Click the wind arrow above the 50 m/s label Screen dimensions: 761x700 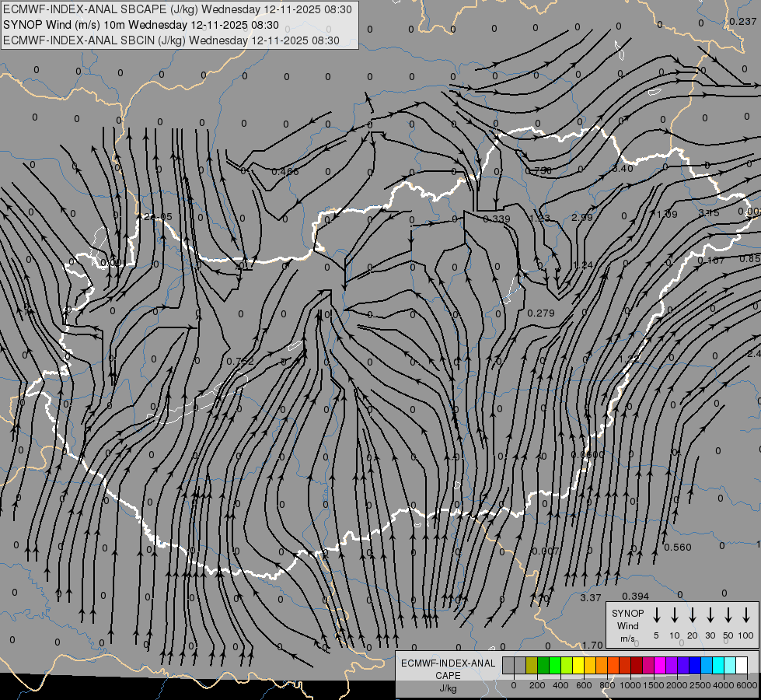(x=728, y=614)
